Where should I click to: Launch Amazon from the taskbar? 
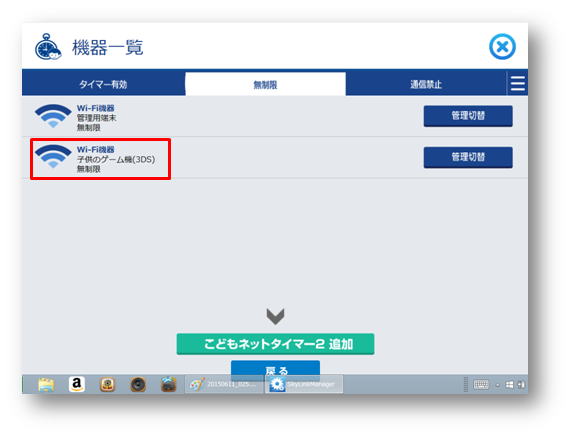coord(77,384)
